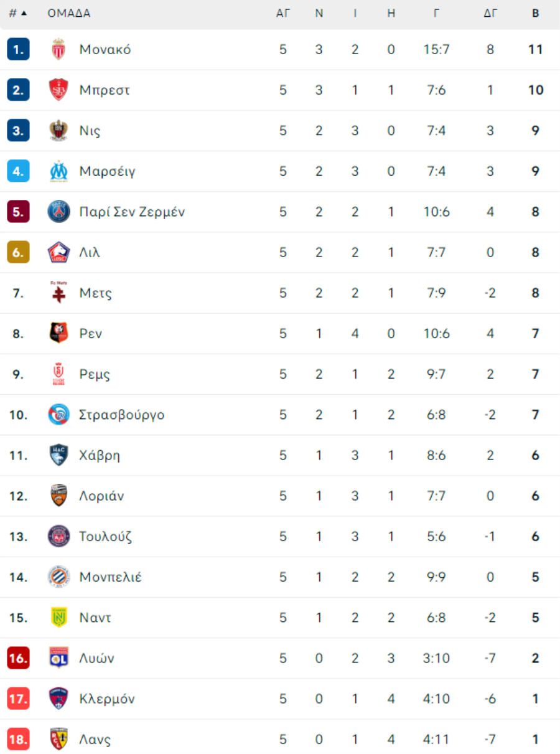This screenshot has width=560, height=754.
Task: Click the red position 18 badge
Action: pyautogui.click(x=18, y=739)
